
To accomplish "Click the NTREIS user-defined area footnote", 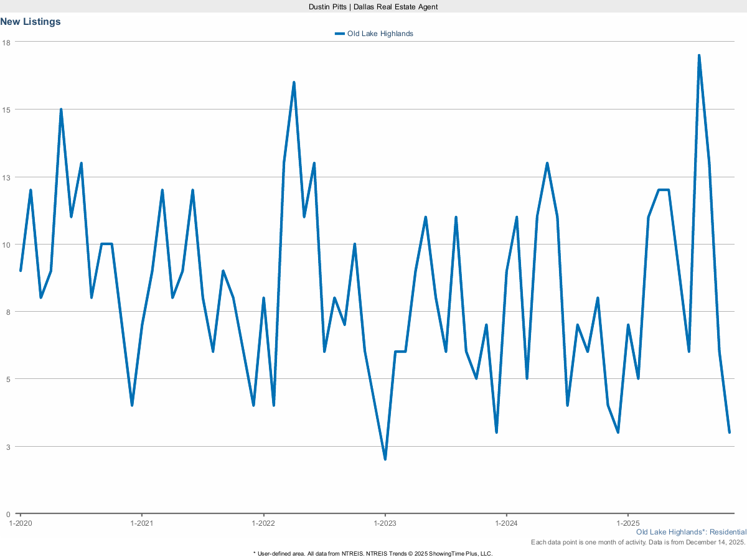I will [x=373, y=553].
